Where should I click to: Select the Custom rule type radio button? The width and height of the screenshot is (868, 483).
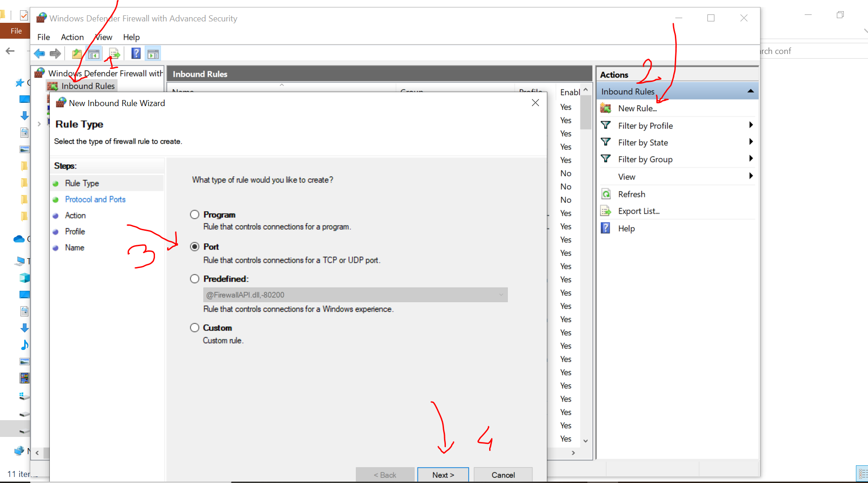[195, 328]
